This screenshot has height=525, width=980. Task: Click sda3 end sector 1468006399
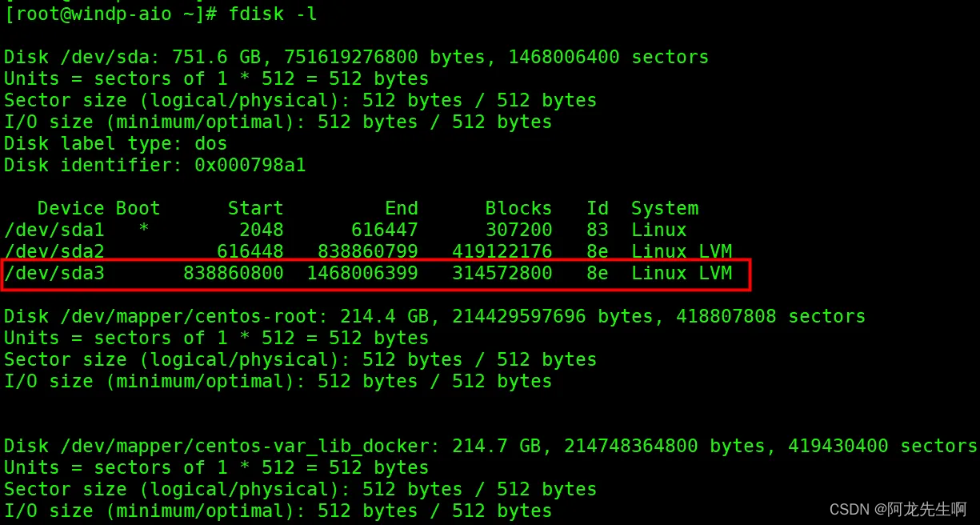tap(362, 274)
